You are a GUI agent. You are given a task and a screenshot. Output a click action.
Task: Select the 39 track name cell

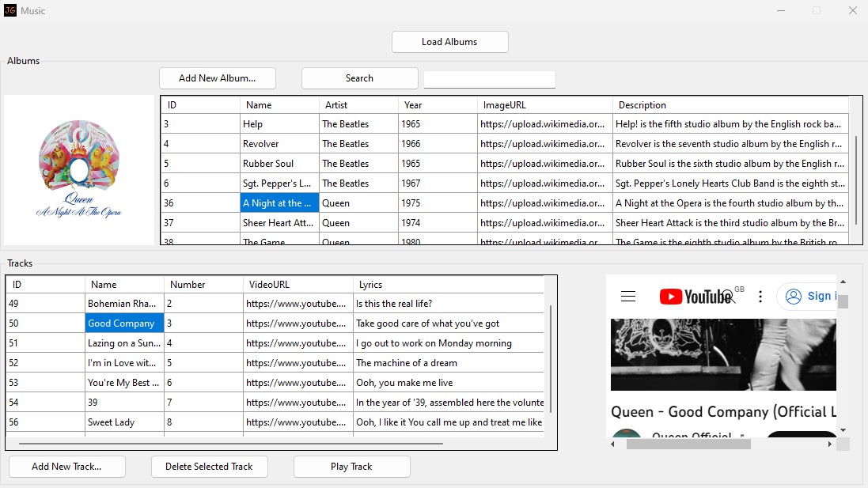pos(124,403)
